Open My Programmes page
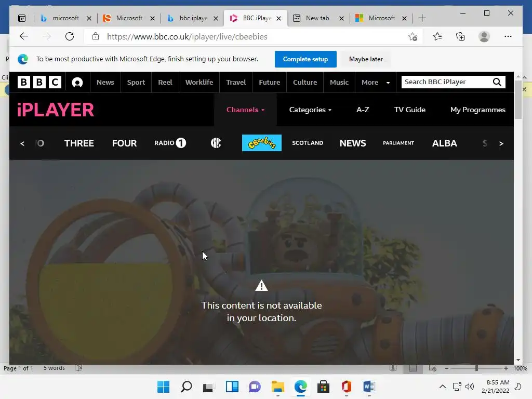Screen dimensions: 532x399 [x=478, y=110]
